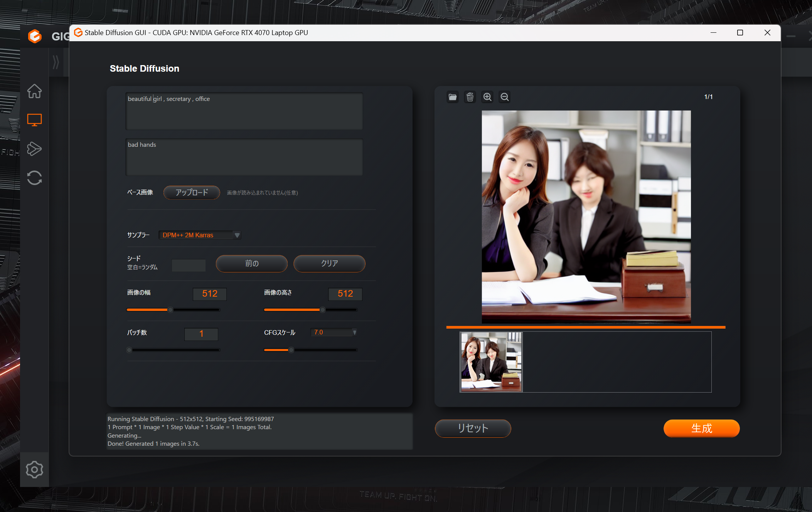Open the DPM++ 2M Karras sampler dropdown

200,235
